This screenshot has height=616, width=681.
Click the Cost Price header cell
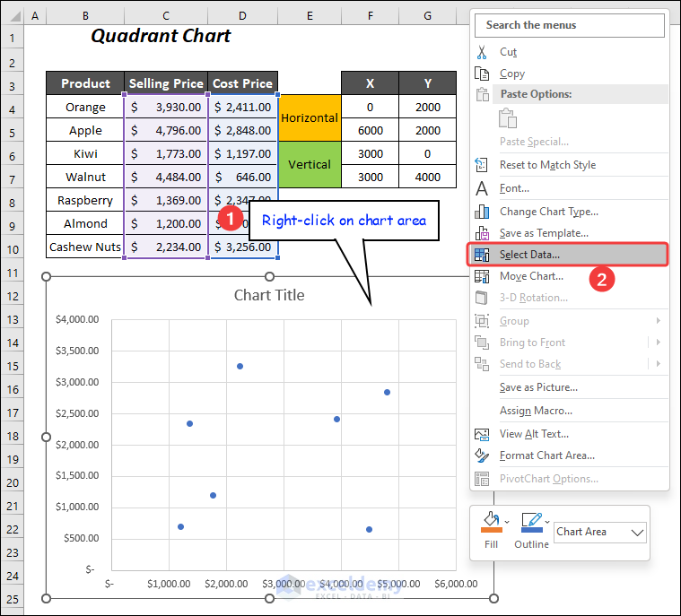[x=242, y=83]
